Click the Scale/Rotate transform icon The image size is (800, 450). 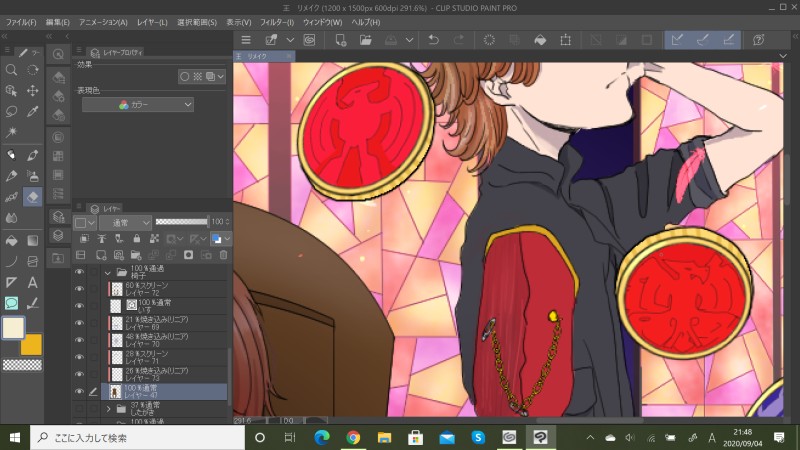tap(565, 40)
